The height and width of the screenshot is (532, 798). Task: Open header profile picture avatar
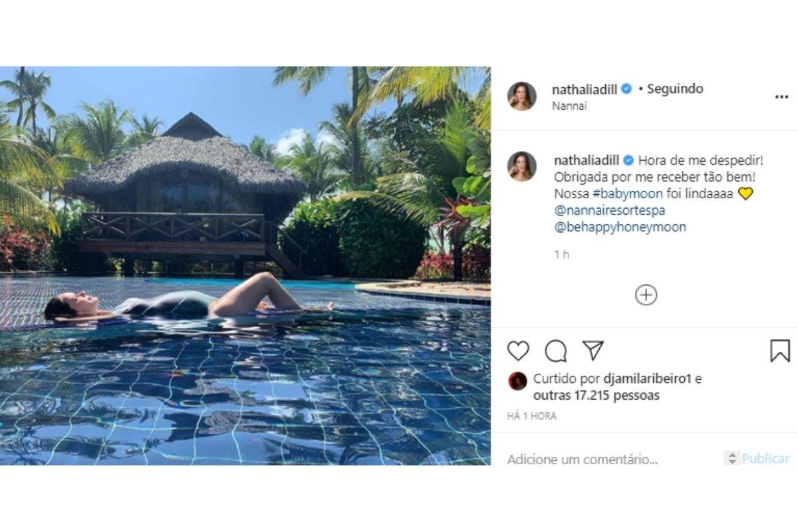click(521, 96)
